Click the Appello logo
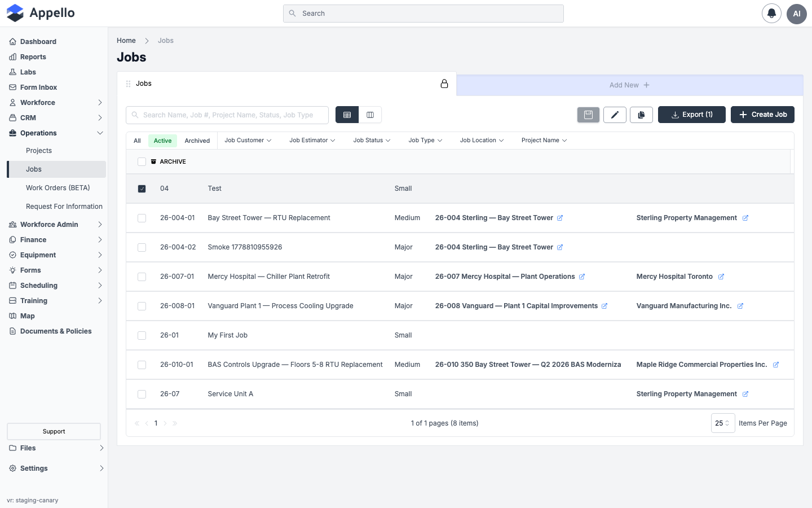 [41, 13]
